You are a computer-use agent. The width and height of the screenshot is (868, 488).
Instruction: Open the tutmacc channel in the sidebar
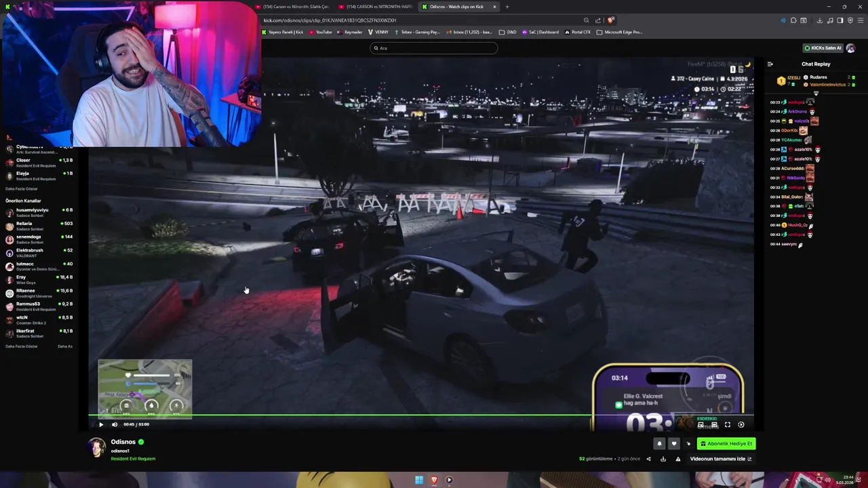pyautogui.click(x=39, y=266)
